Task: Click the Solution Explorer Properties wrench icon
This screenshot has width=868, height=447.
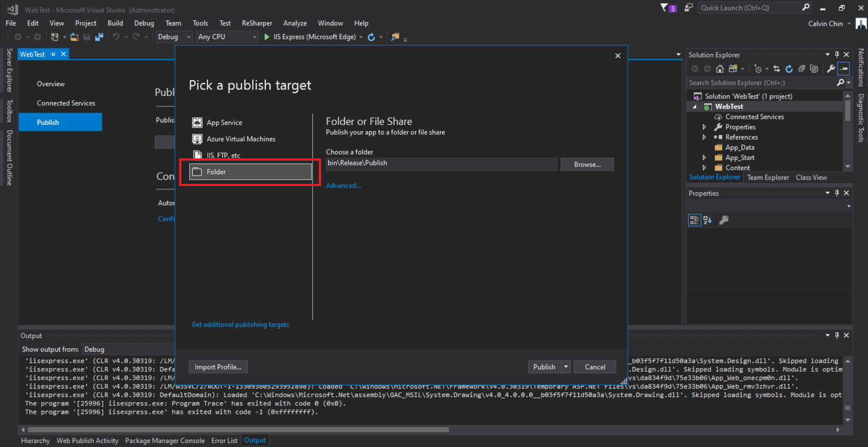Action: pyautogui.click(x=831, y=69)
